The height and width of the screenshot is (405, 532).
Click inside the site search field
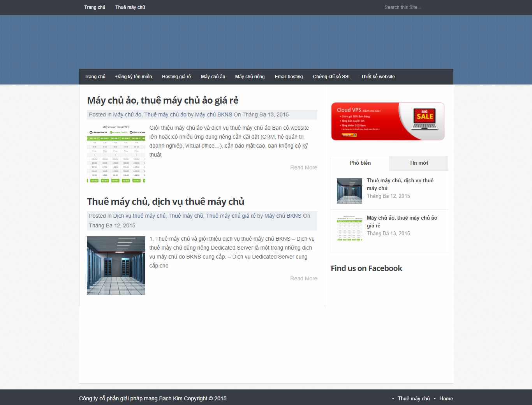[413, 7]
